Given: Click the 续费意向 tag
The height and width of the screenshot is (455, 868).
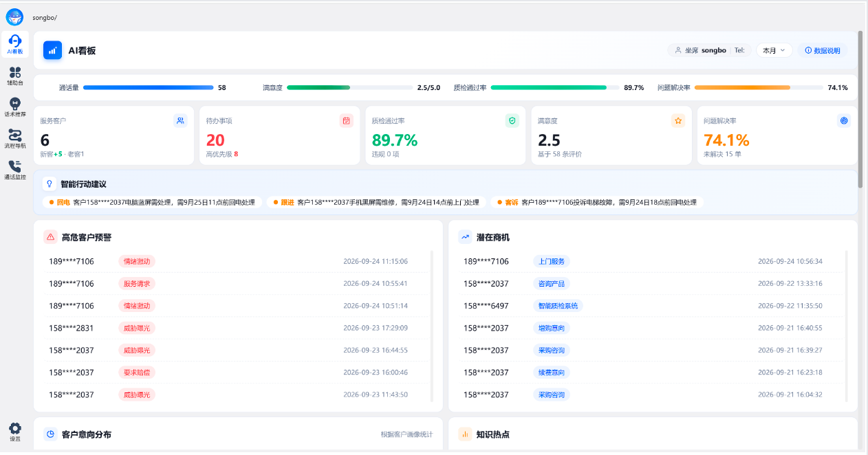Looking at the screenshot, I should click(x=552, y=373).
